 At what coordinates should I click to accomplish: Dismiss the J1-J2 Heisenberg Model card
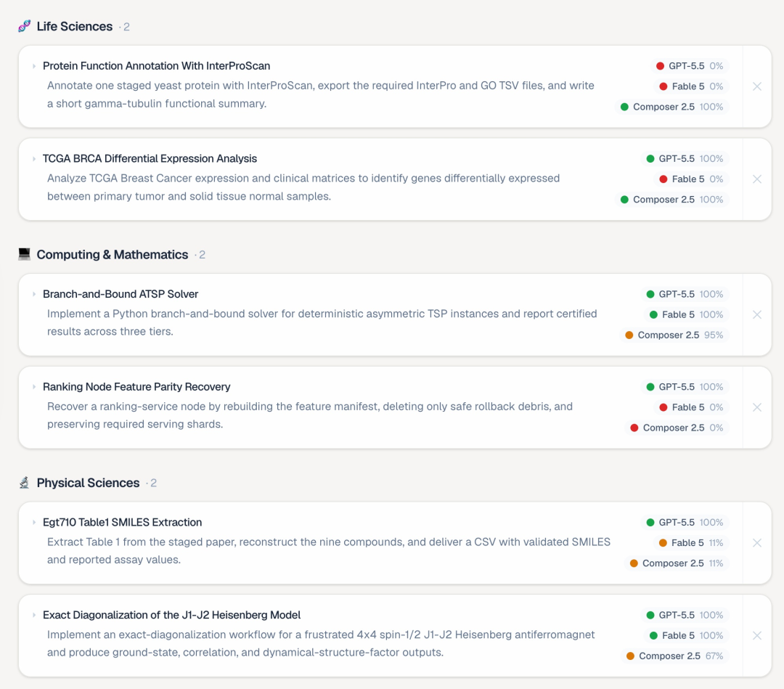(757, 635)
